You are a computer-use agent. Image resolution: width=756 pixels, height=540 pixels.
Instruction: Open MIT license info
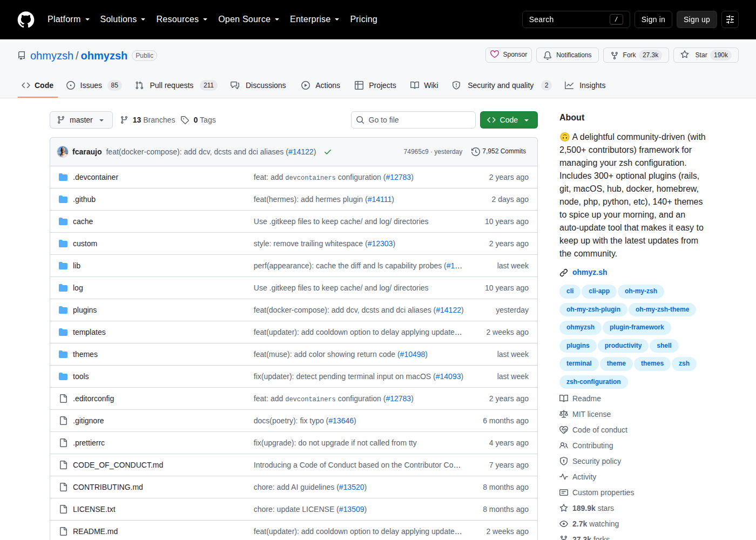(x=585, y=414)
